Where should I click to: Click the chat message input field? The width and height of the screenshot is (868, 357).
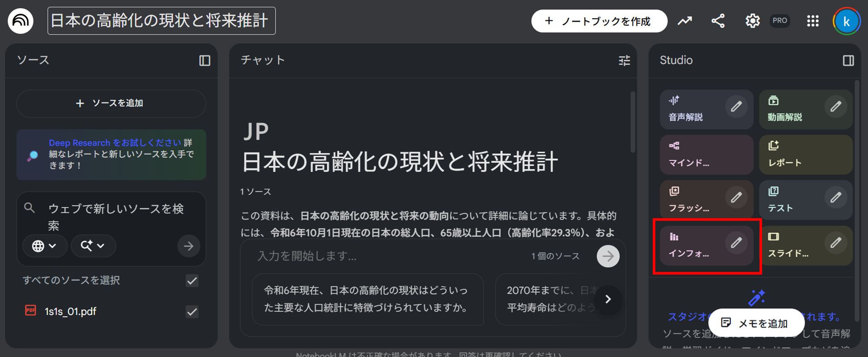point(382,256)
